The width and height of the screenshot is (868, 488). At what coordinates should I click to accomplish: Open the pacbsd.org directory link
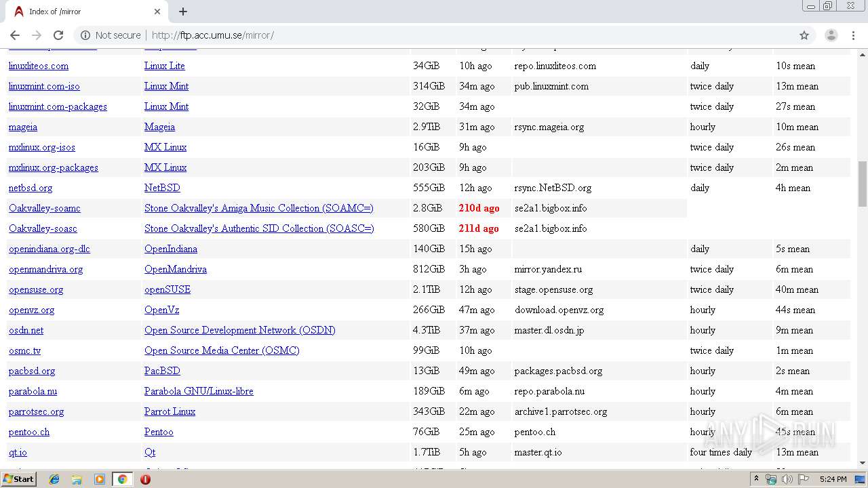click(x=32, y=371)
